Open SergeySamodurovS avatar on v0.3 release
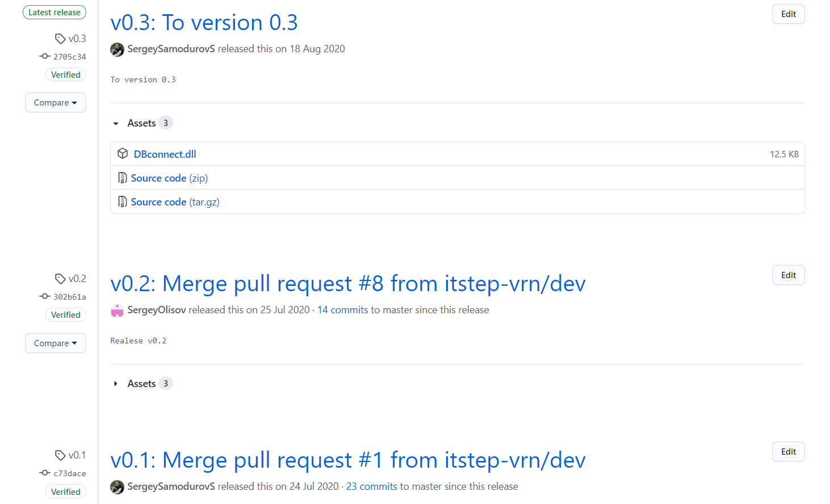 [x=118, y=49]
